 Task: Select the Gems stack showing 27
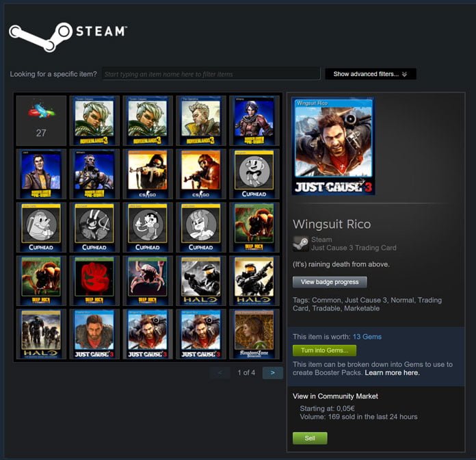click(41, 120)
